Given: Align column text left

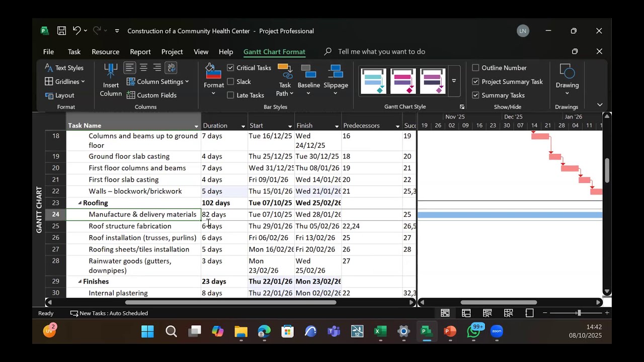Looking at the screenshot, I should coord(130,67).
